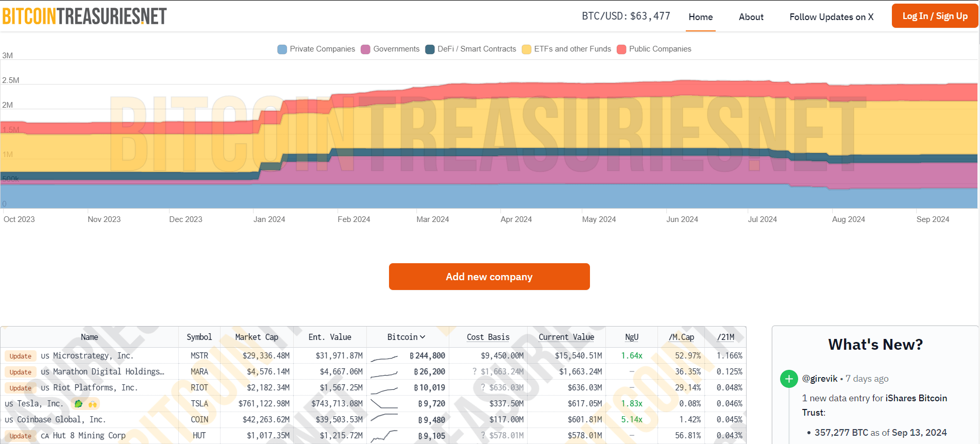This screenshot has height=444, width=980.
Task: Open the Tesla, Inc. company link
Action: coord(40,403)
